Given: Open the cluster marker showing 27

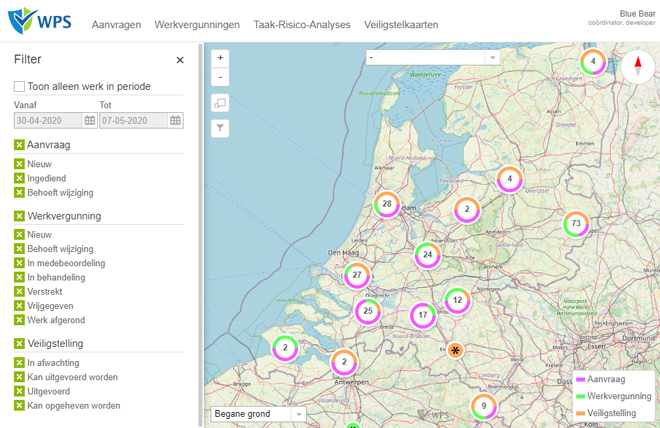Looking at the screenshot, I should tap(357, 275).
